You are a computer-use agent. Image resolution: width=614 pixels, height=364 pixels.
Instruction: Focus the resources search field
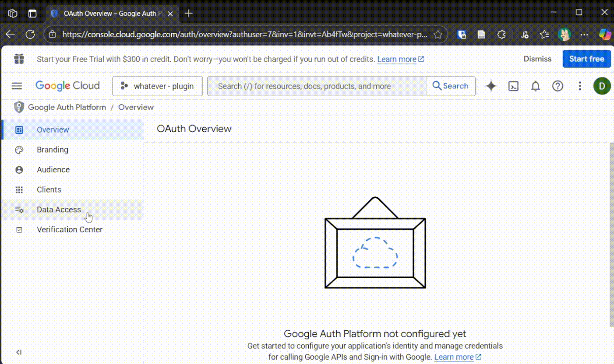click(317, 86)
